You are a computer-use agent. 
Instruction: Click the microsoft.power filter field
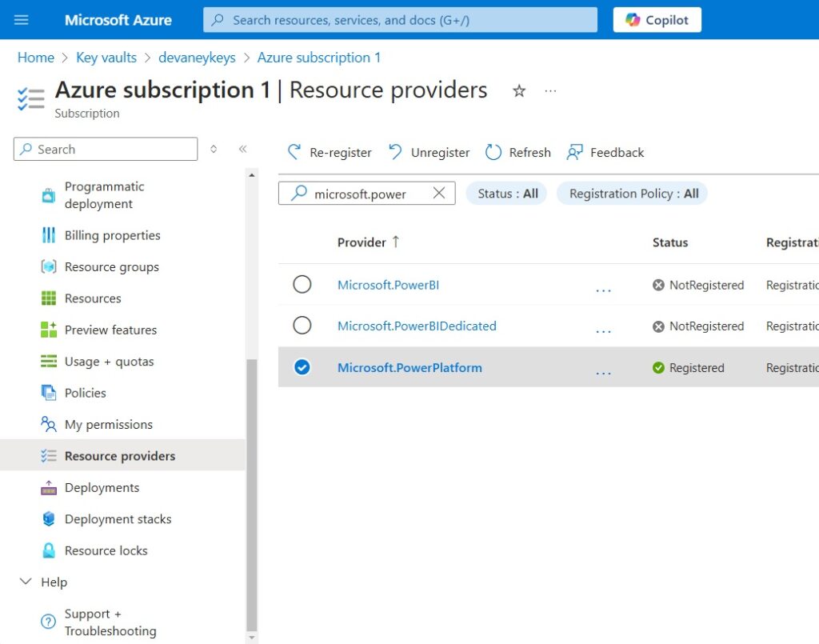tap(366, 194)
